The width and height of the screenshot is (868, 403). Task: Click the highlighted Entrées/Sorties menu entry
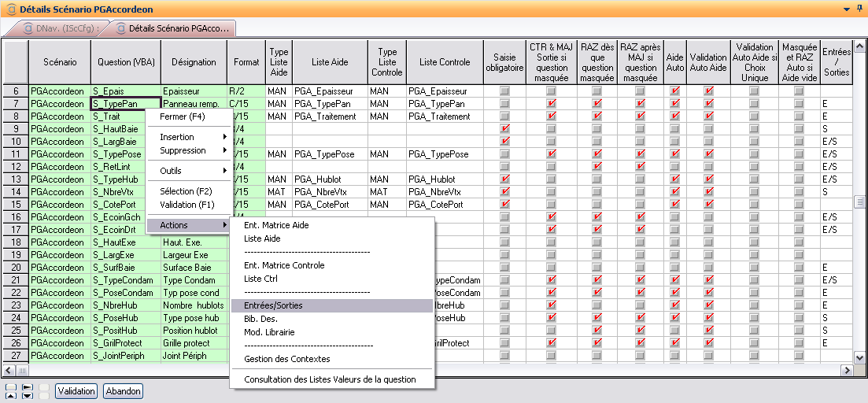pyautogui.click(x=331, y=305)
